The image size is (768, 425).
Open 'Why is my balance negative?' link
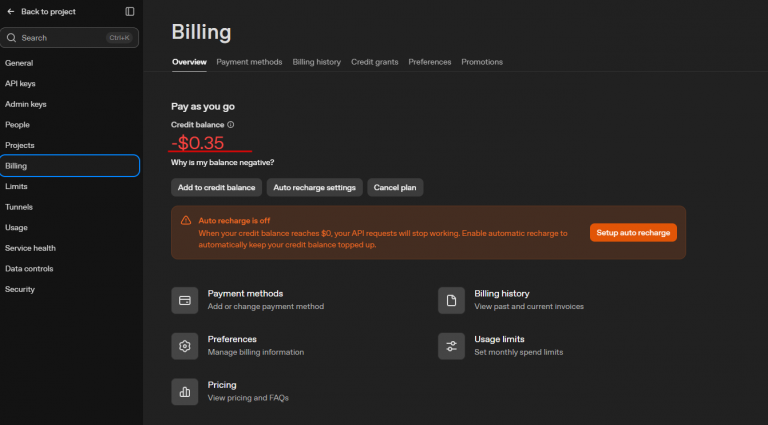[222, 163]
